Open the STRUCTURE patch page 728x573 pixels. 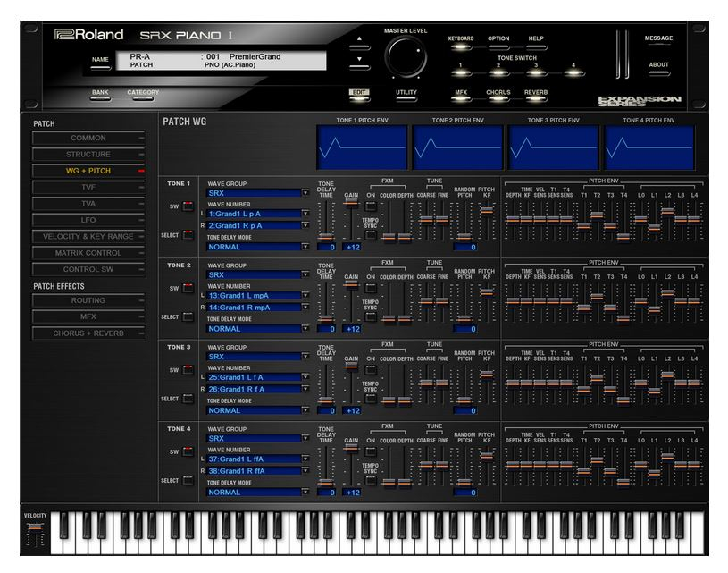tap(88, 155)
